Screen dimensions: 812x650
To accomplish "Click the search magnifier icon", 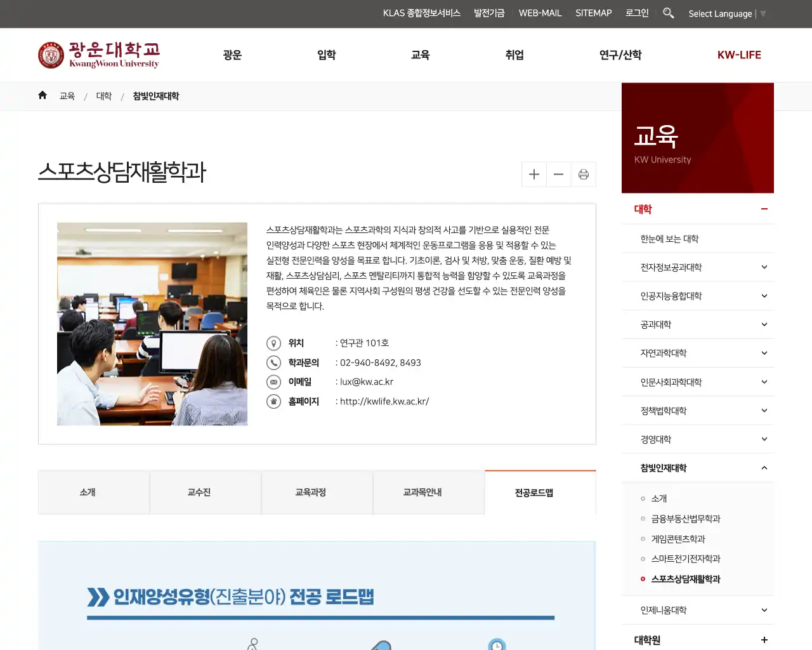I will click(x=668, y=13).
